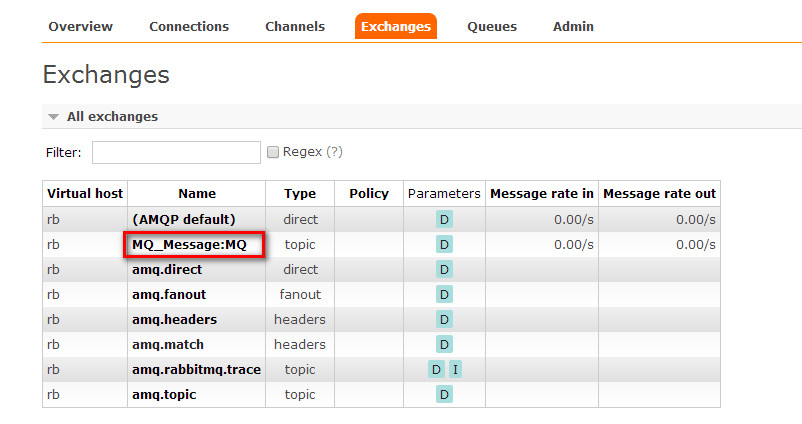Click the Exchanges page heading

[x=106, y=75]
